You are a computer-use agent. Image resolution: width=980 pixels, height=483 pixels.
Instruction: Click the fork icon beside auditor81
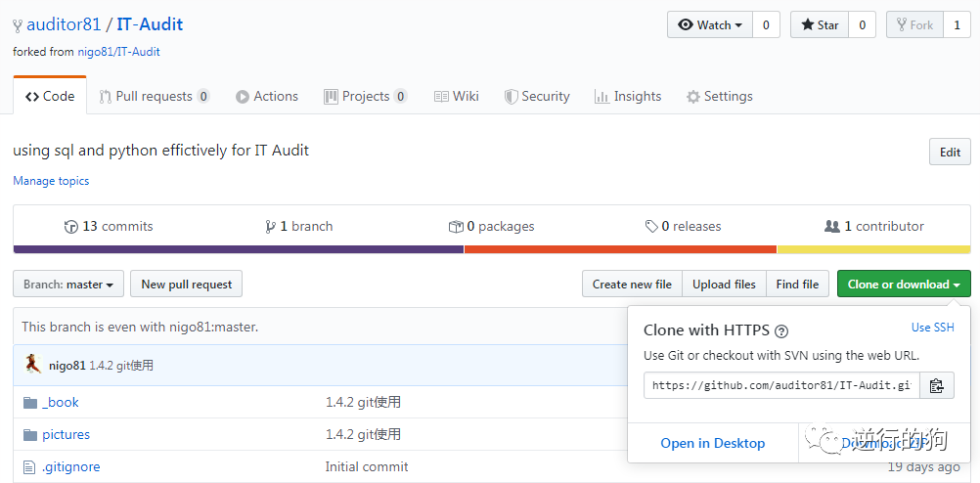[18, 25]
